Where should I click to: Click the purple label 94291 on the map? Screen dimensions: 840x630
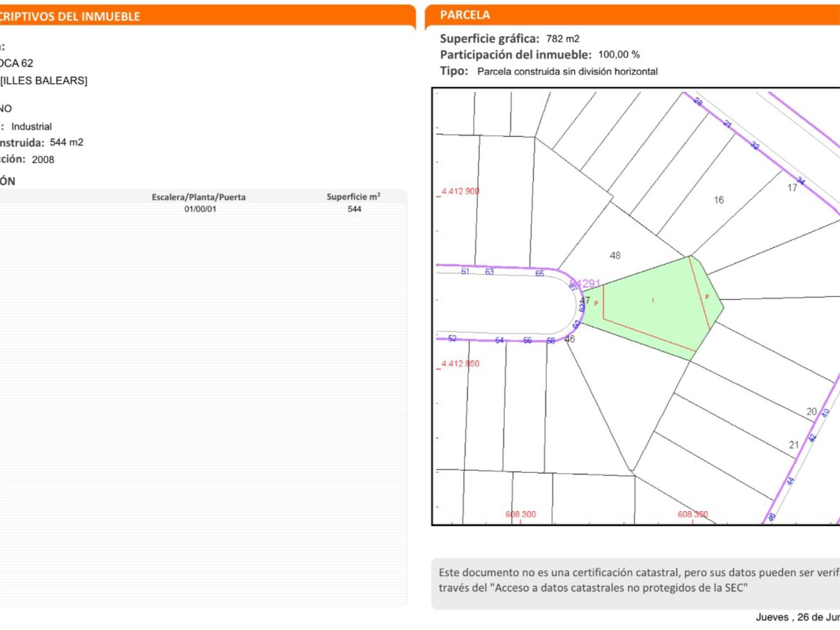(x=585, y=284)
